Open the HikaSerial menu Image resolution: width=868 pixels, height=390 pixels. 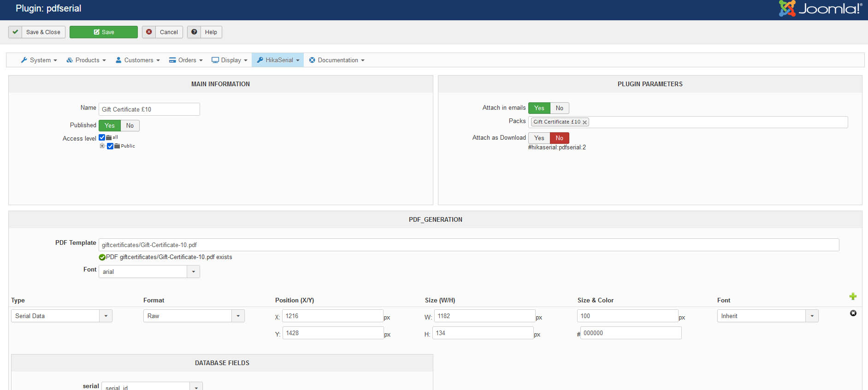click(278, 60)
